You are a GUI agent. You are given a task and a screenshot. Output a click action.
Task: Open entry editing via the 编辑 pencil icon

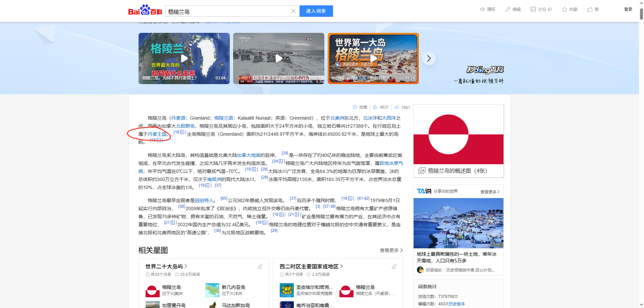(508, 9)
